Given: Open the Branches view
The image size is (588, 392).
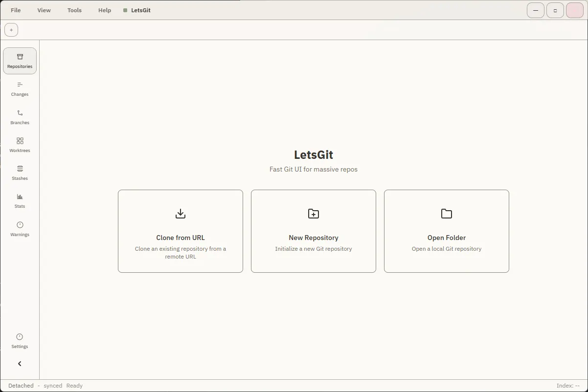Looking at the screenshot, I should [20, 117].
